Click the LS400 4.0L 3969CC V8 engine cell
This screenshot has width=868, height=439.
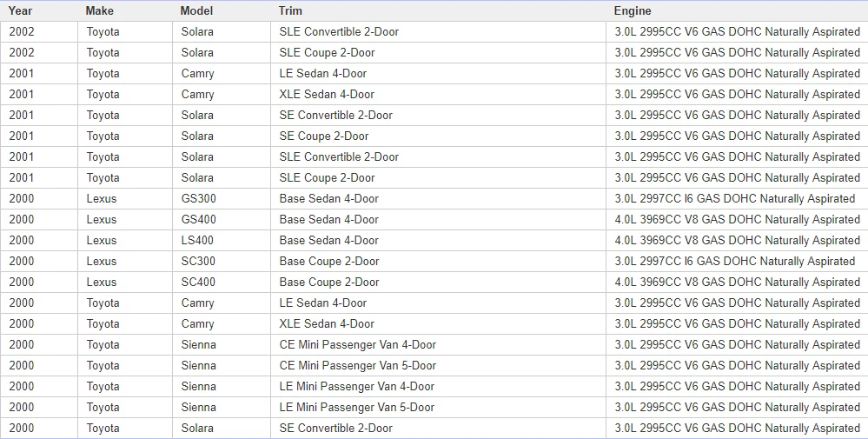[737, 240]
